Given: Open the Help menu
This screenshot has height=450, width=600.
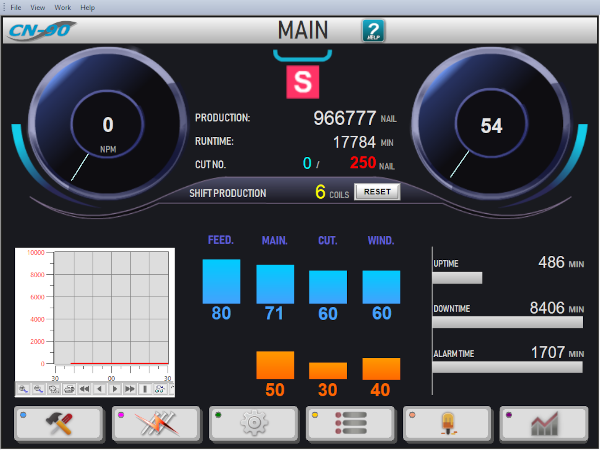Looking at the screenshot, I should point(88,8).
